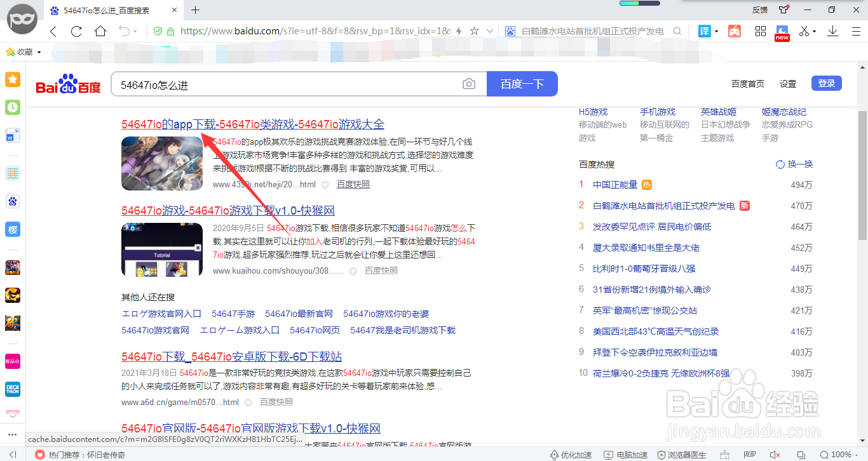This screenshot has height=461, width=868.
Task: Open the anime thumbnail of first result
Action: [x=162, y=163]
